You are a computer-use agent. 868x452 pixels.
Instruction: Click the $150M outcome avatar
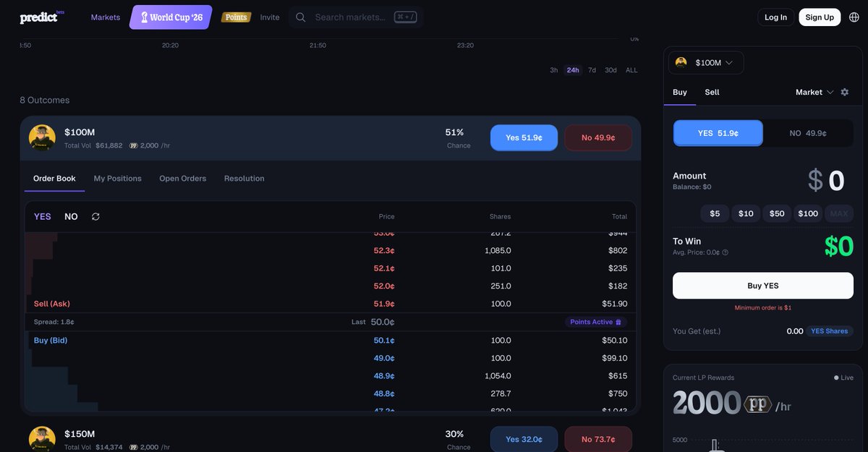pos(42,439)
